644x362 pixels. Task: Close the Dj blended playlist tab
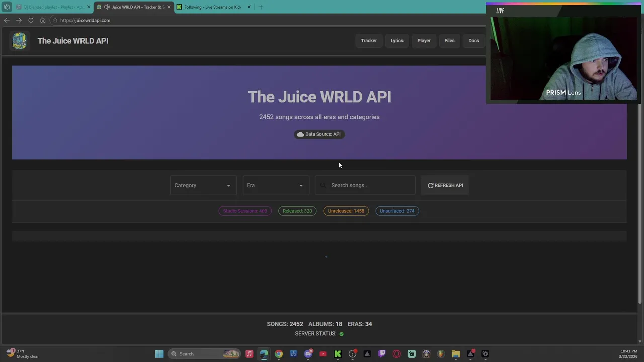(89, 7)
